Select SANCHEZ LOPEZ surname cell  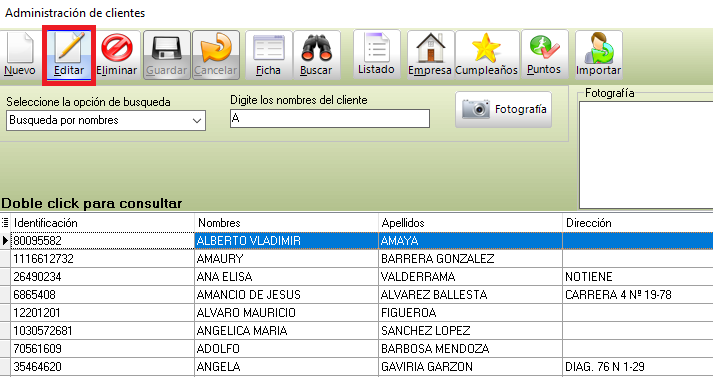pos(470,331)
